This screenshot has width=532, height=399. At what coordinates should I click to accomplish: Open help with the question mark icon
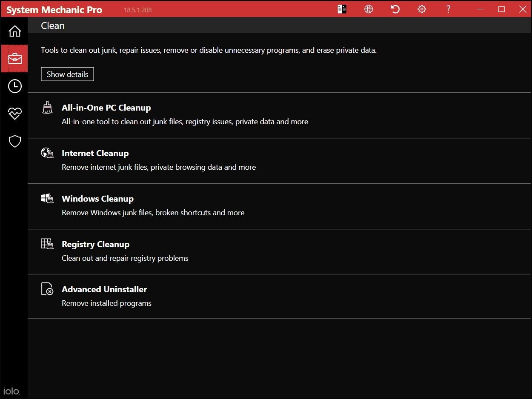(448, 9)
